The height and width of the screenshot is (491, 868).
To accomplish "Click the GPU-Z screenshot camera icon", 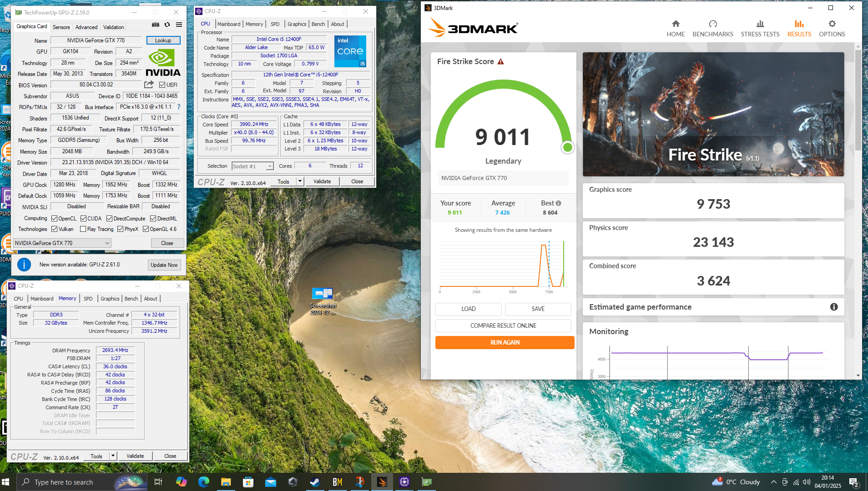I will (x=156, y=25).
